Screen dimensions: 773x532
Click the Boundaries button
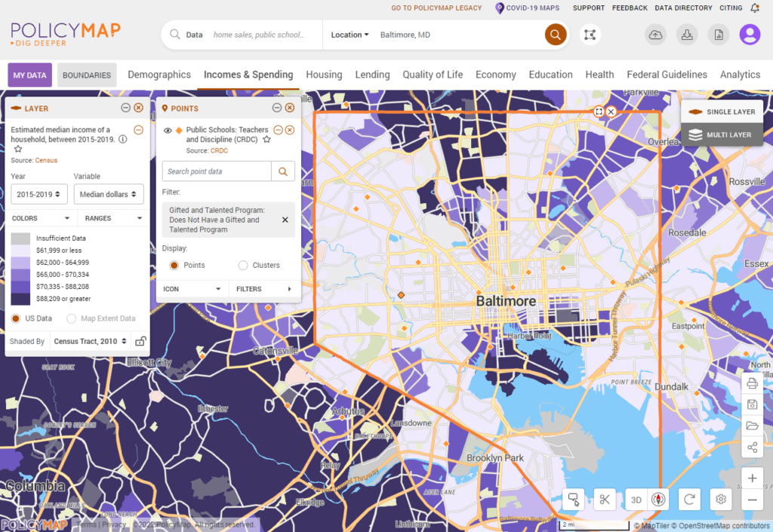click(x=87, y=75)
